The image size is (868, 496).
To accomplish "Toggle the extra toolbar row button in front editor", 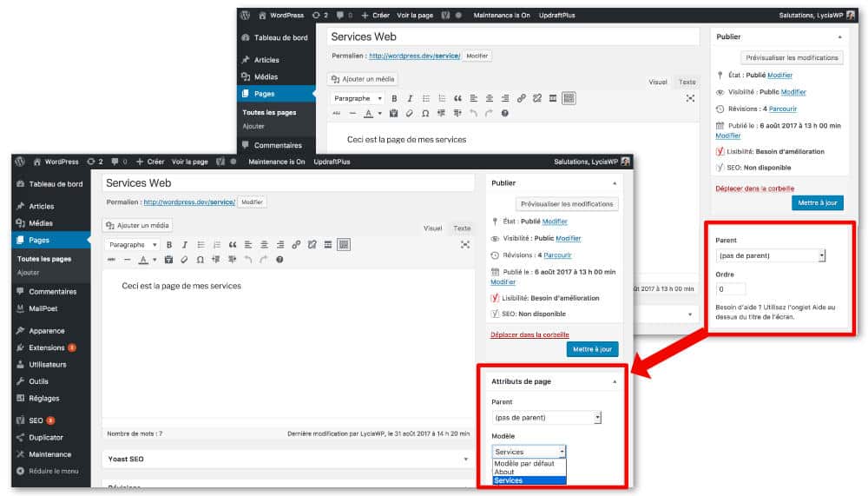I will pyautogui.click(x=344, y=245).
